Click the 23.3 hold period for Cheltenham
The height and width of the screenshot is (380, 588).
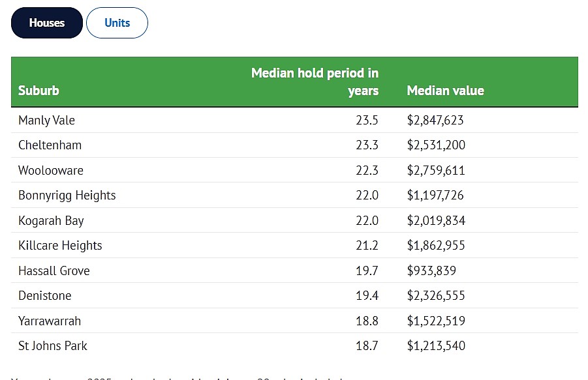click(x=367, y=145)
